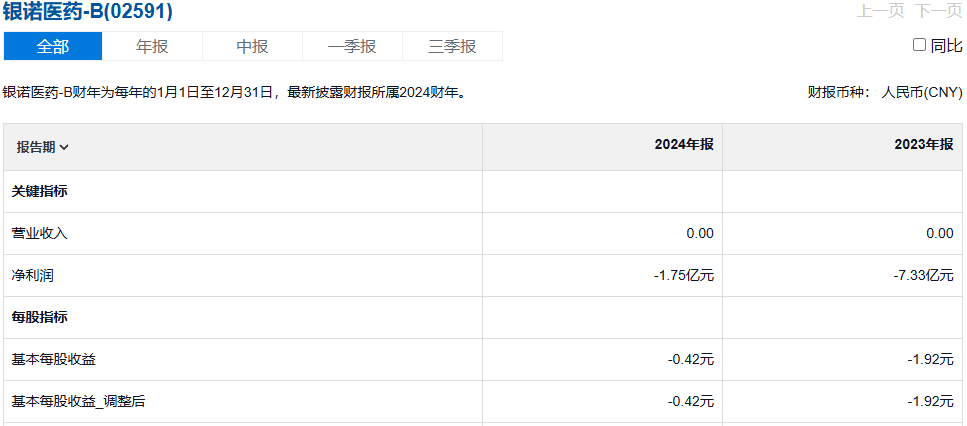This screenshot has height=426, width=967.
Task: Open the 三季报 tab
Action: click(x=452, y=46)
